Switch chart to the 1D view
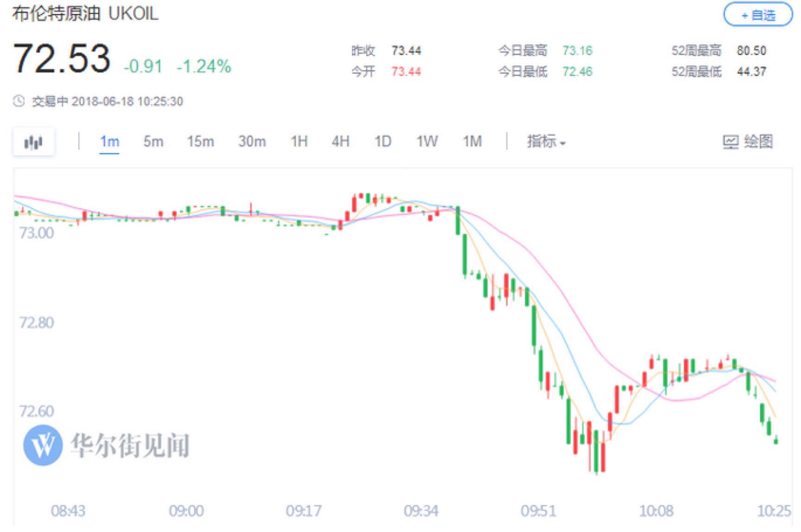Viewport: 801px width, 532px height. click(x=383, y=141)
